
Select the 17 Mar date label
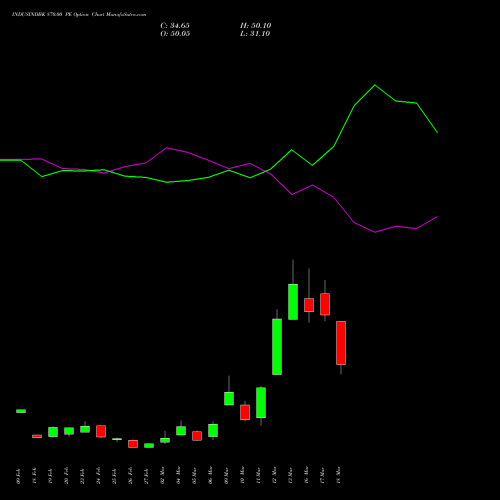pyautogui.click(x=323, y=475)
